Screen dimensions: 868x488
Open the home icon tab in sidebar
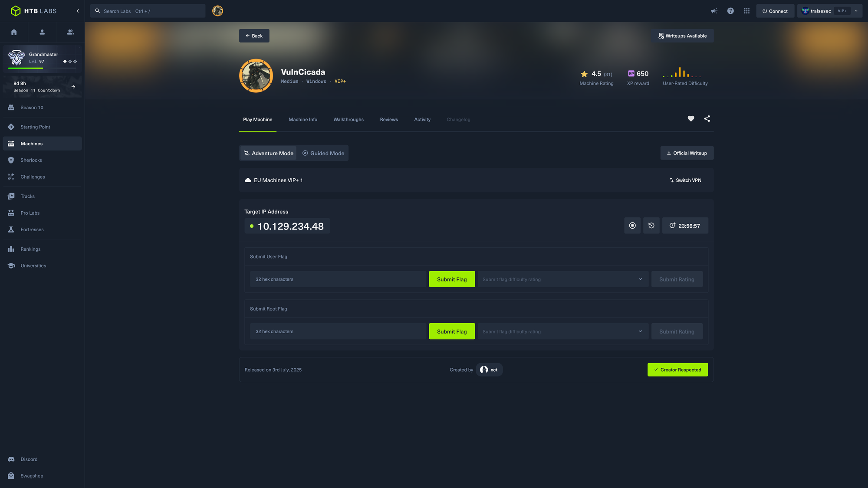14,32
